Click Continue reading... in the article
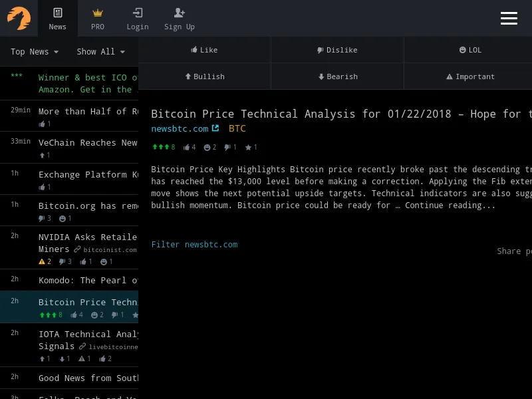Screen dimensions: 532x399 click(x=450, y=205)
